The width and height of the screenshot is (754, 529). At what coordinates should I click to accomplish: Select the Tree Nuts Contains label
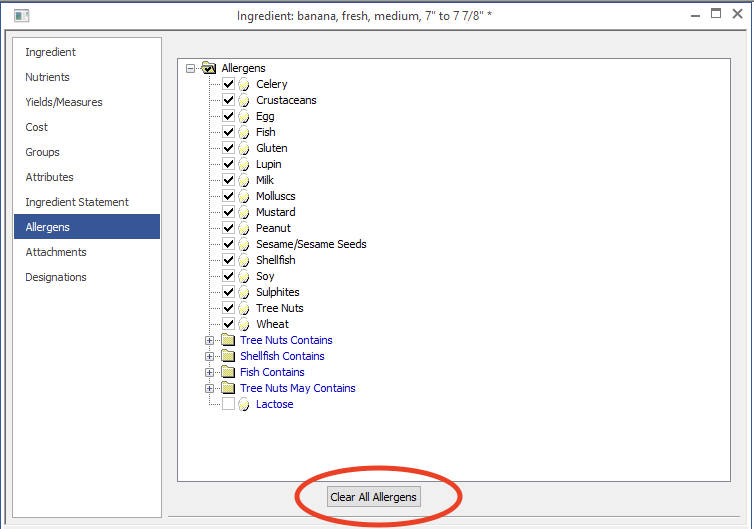pyautogui.click(x=286, y=340)
